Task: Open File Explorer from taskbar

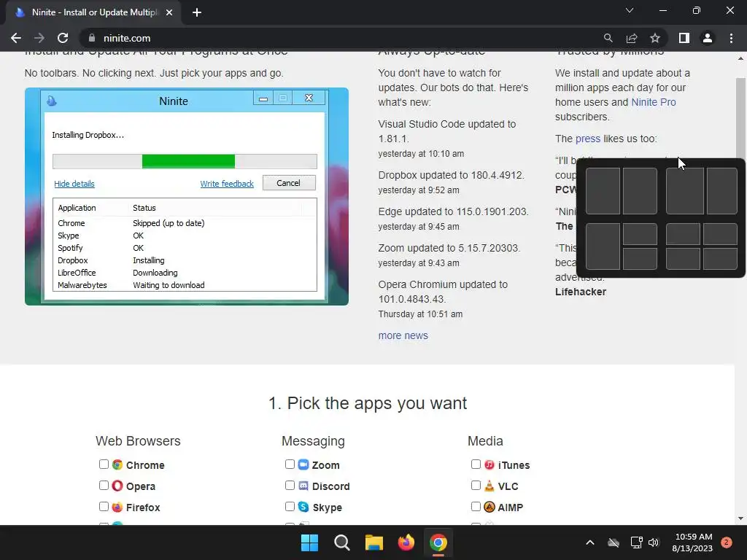Action: (x=374, y=542)
